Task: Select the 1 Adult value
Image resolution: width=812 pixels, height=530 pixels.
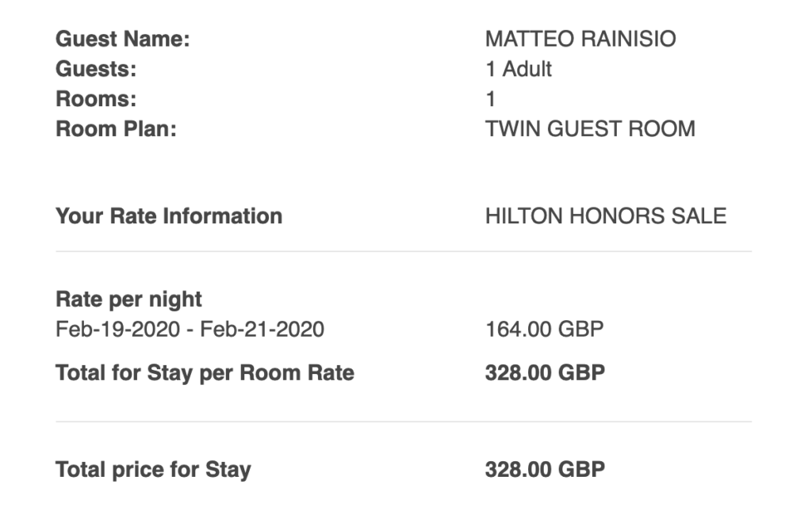Action: [x=519, y=69]
